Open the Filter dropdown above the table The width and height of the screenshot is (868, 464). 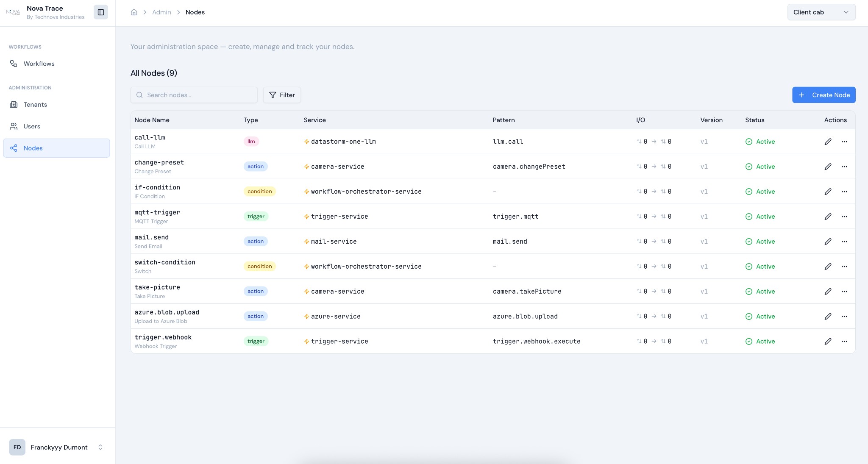(281, 95)
